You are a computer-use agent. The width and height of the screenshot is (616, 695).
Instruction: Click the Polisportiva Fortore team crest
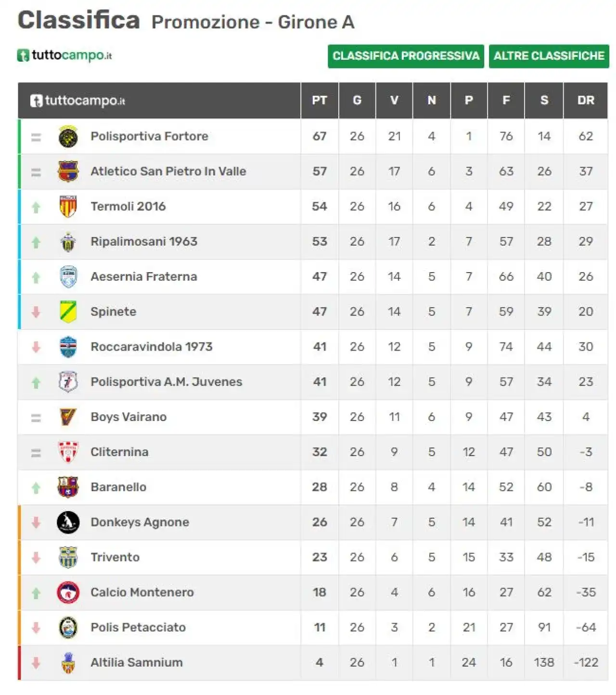click(68, 137)
